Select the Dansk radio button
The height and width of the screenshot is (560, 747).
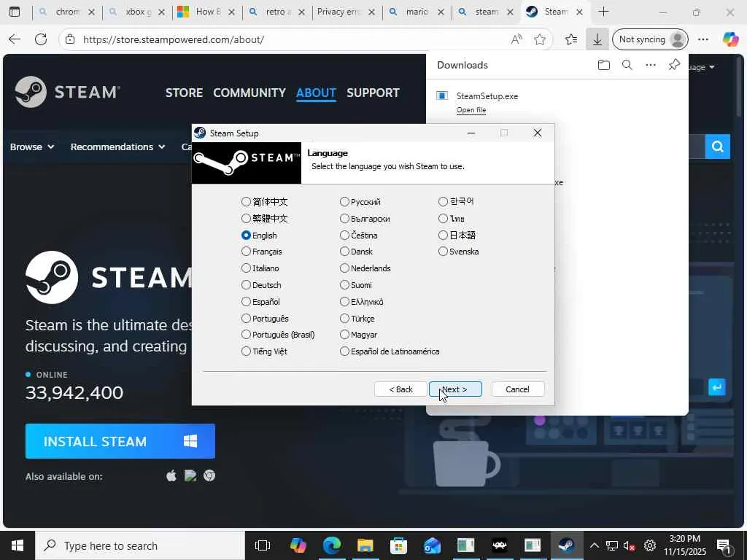coord(344,252)
